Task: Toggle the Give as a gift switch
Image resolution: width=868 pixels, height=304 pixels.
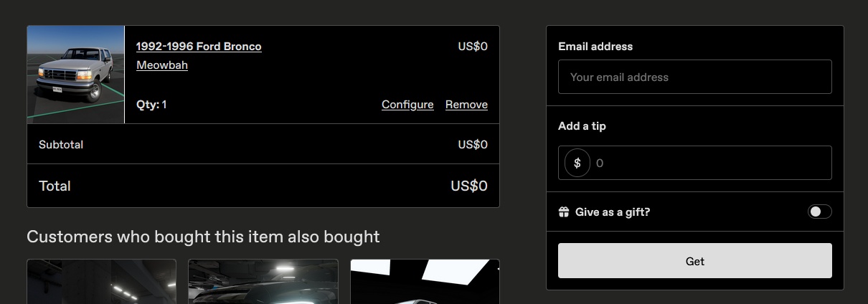Action: tap(819, 212)
